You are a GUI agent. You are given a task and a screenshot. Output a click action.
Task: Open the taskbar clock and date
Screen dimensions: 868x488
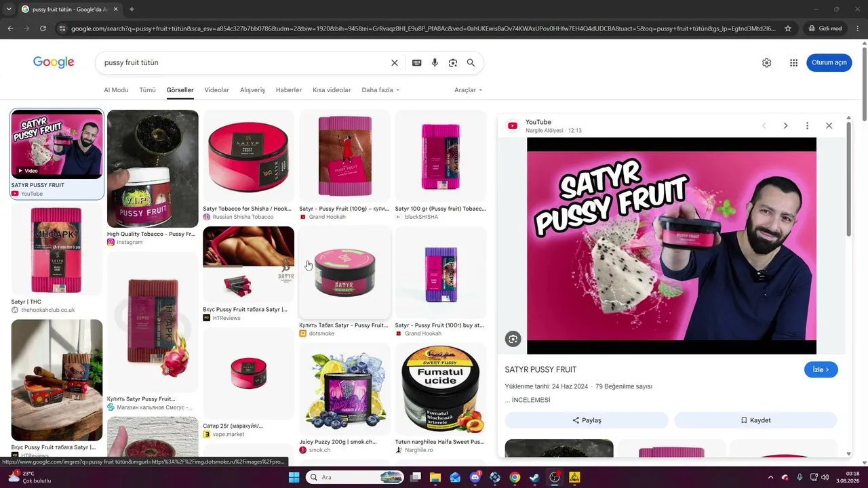click(x=848, y=477)
